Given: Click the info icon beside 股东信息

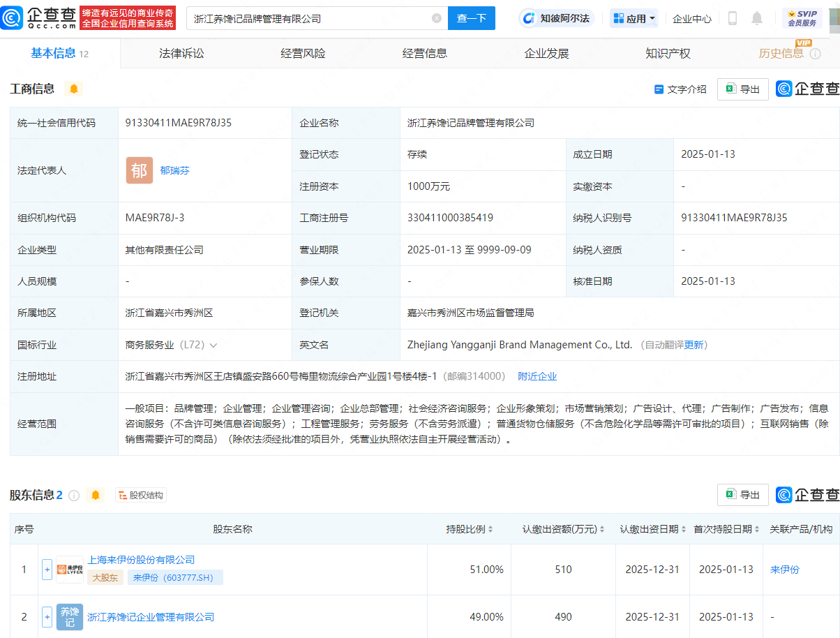Looking at the screenshot, I should tap(74, 495).
